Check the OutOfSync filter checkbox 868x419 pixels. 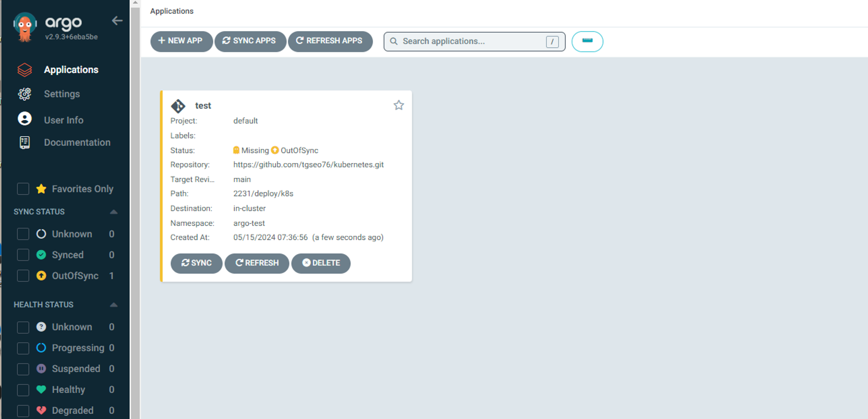pyautogui.click(x=23, y=275)
